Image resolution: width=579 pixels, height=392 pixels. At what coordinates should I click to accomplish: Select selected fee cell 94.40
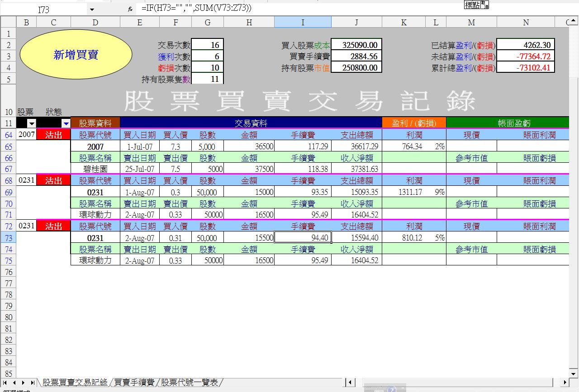[303, 237]
